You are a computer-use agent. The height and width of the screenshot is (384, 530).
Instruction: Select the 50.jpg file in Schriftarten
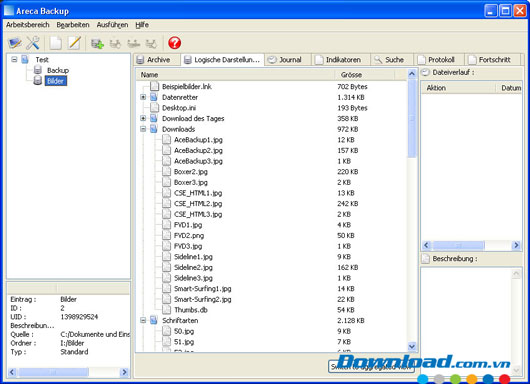pyautogui.click(x=184, y=331)
